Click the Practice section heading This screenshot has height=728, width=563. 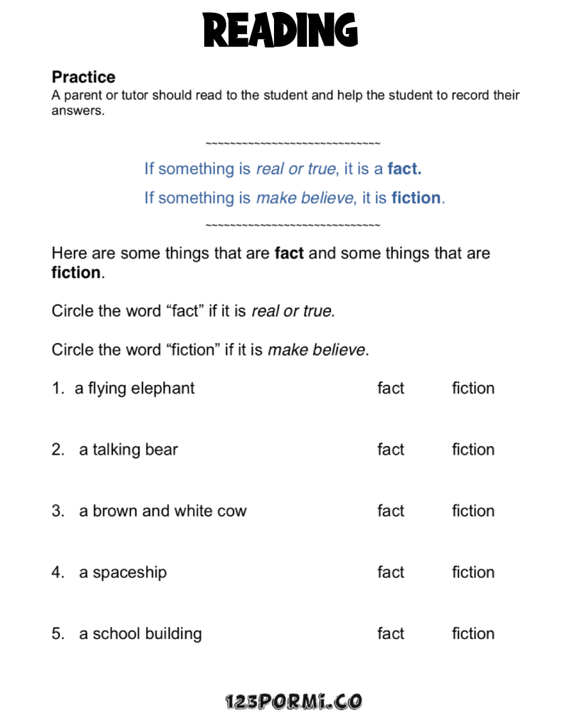[83, 77]
